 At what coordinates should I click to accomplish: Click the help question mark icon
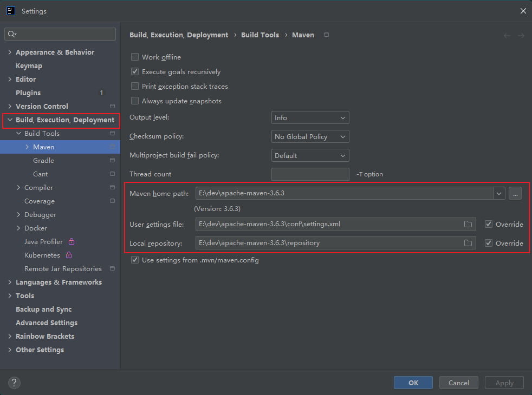[x=14, y=383]
